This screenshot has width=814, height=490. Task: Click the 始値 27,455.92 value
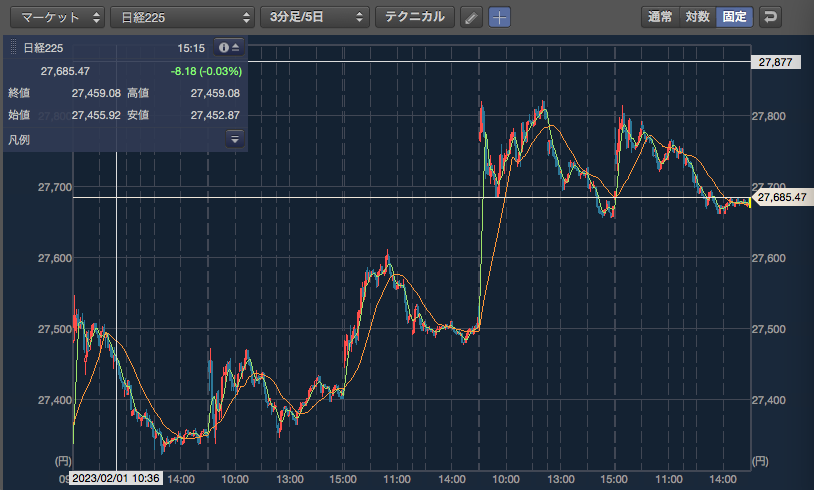click(x=96, y=115)
